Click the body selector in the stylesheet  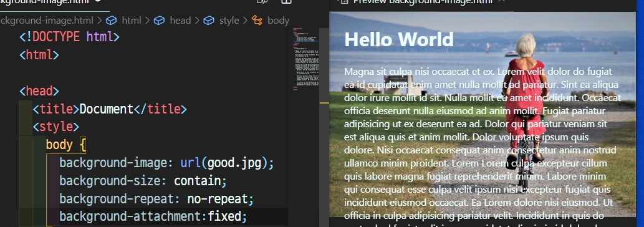point(59,145)
